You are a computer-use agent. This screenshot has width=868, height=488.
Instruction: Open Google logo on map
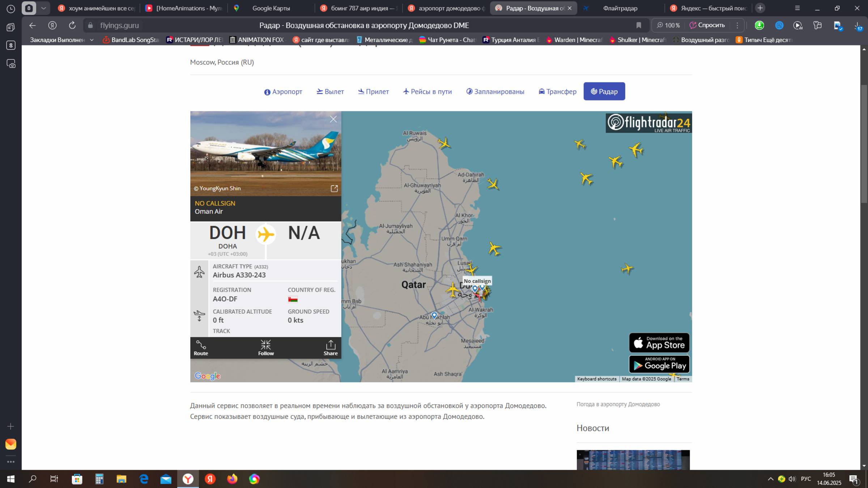[207, 376]
